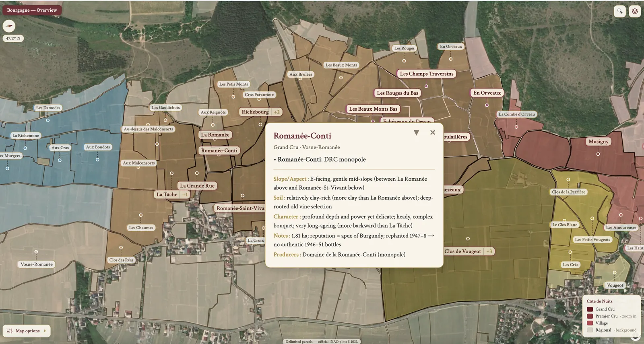Click the map marker under Musigny
644x344 pixels.
point(598,154)
